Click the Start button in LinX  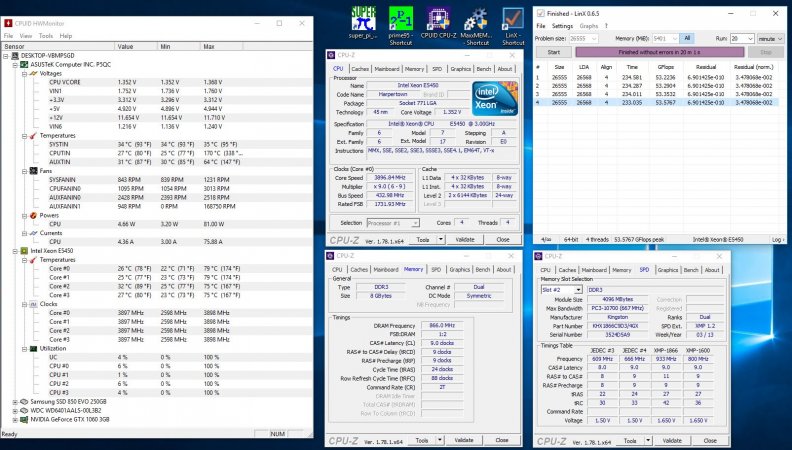click(554, 52)
